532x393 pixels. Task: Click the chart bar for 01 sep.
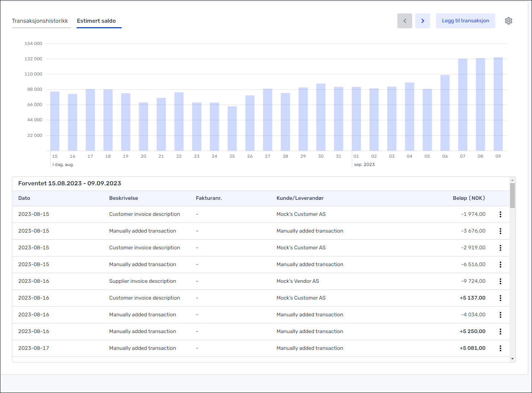pos(356,119)
